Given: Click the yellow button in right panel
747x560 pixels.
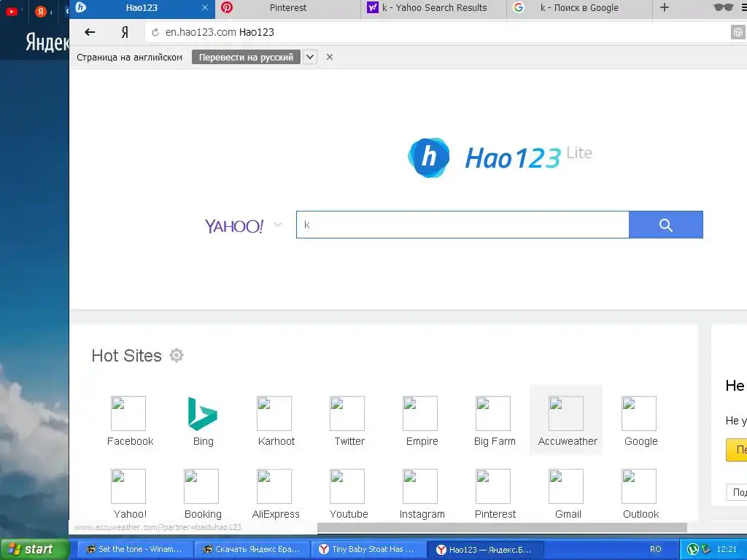Looking at the screenshot, I should pos(736,450).
